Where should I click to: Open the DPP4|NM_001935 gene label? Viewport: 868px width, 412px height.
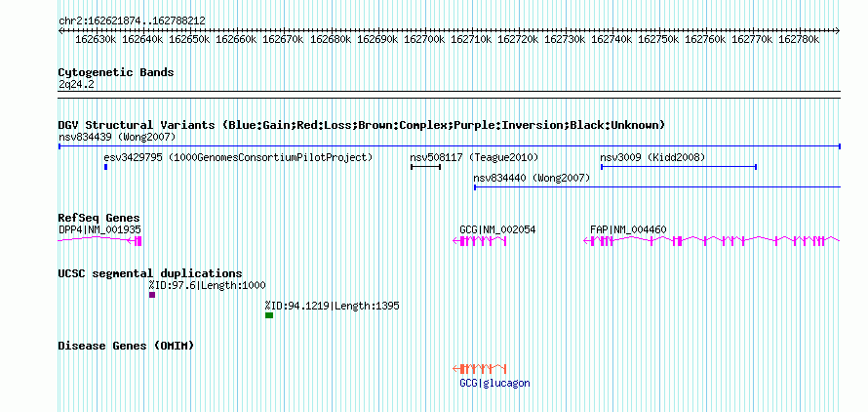(99, 229)
